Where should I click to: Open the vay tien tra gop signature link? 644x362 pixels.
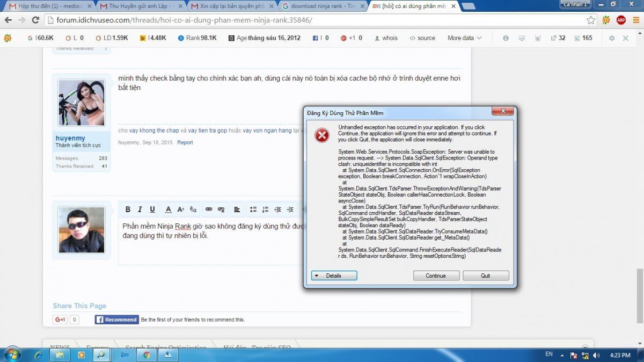coord(207,131)
